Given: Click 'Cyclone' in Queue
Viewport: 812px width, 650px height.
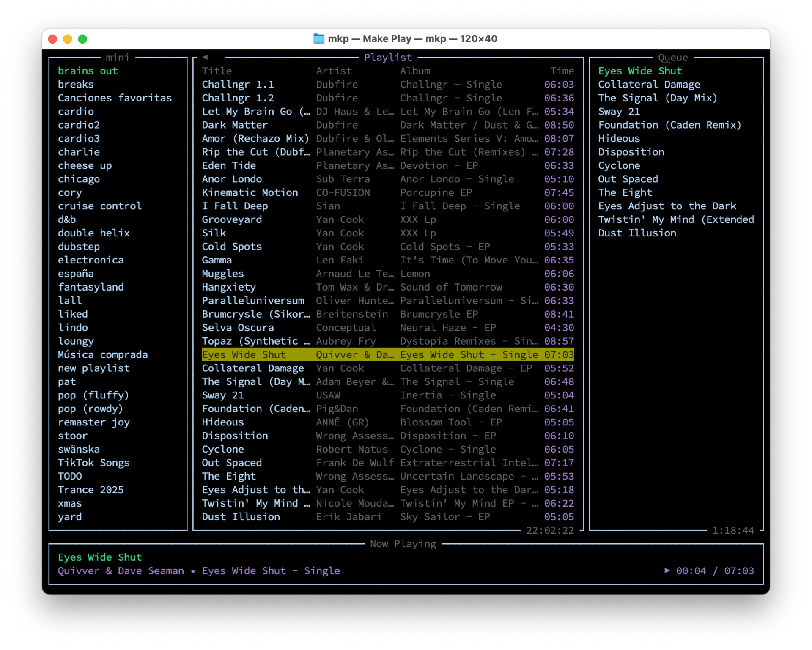Looking at the screenshot, I should tap(619, 165).
